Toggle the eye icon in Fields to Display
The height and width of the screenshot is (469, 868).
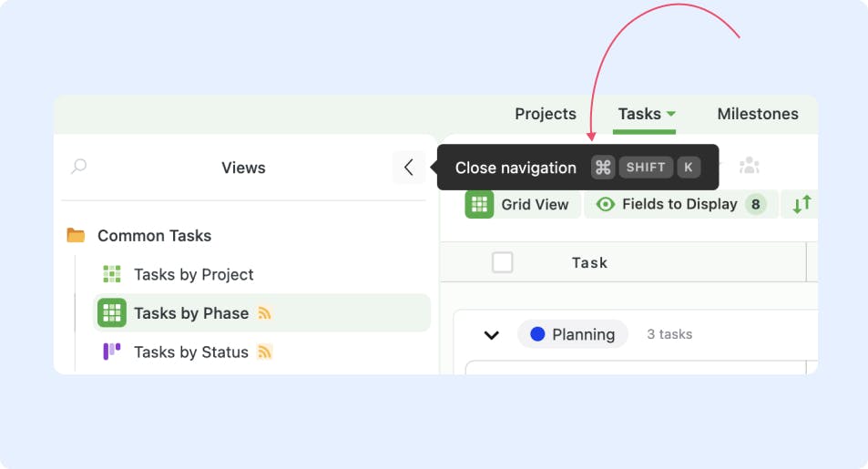pos(605,204)
